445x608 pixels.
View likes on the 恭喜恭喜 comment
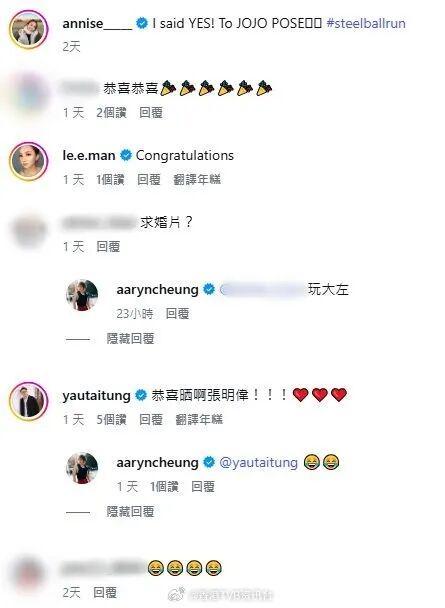[x=111, y=113]
